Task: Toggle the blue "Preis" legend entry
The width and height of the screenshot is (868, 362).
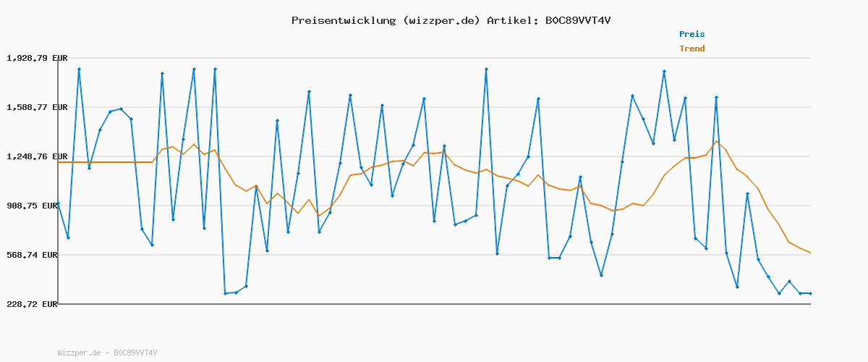Action: [x=692, y=34]
